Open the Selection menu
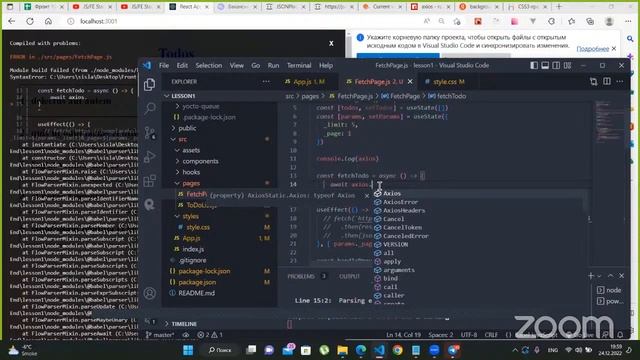This screenshot has height=360, width=640. (x=209, y=65)
